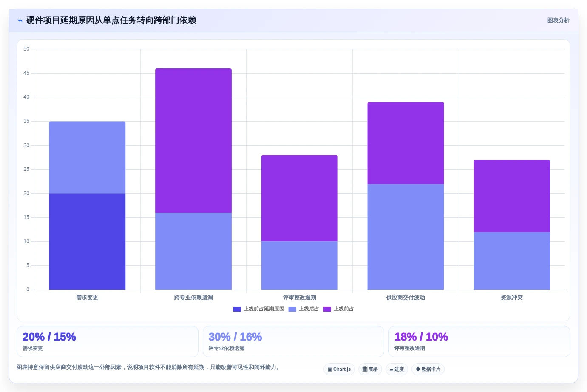Open the 20% / 15% 需求变更 card

click(108, 341)
